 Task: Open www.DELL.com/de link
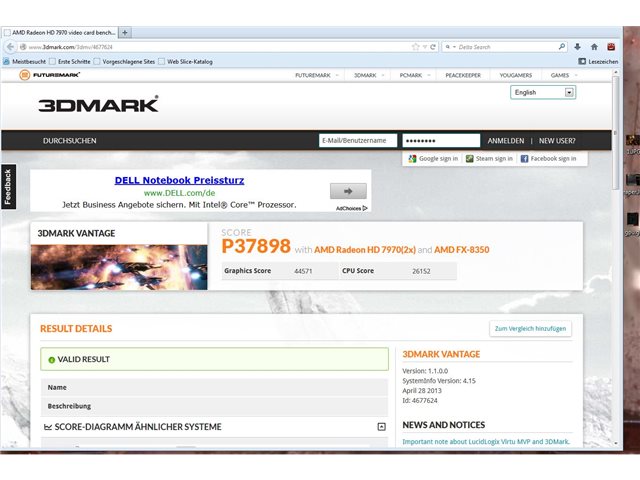click(x=179, y=193)
